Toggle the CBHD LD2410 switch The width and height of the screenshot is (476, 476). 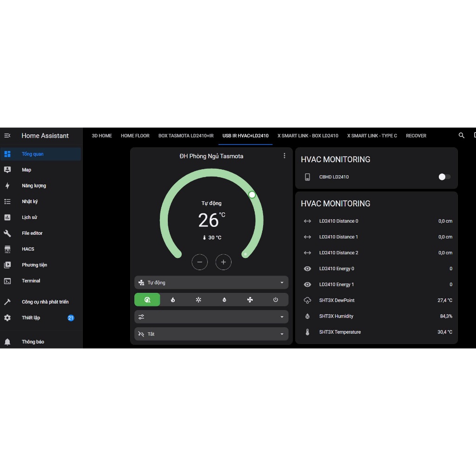(444, 177)
